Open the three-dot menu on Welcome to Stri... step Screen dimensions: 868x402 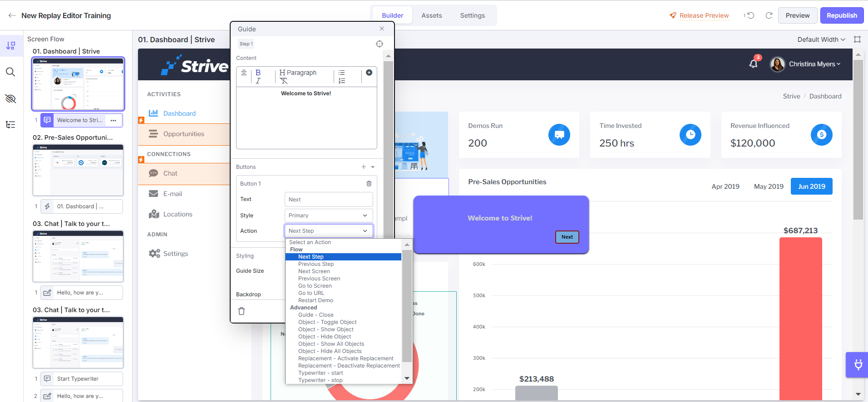tap(113, 120)
